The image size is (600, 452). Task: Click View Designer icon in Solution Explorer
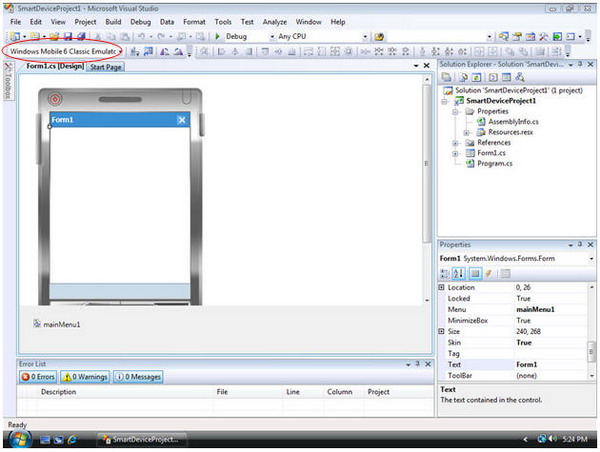tap(506, 77)
